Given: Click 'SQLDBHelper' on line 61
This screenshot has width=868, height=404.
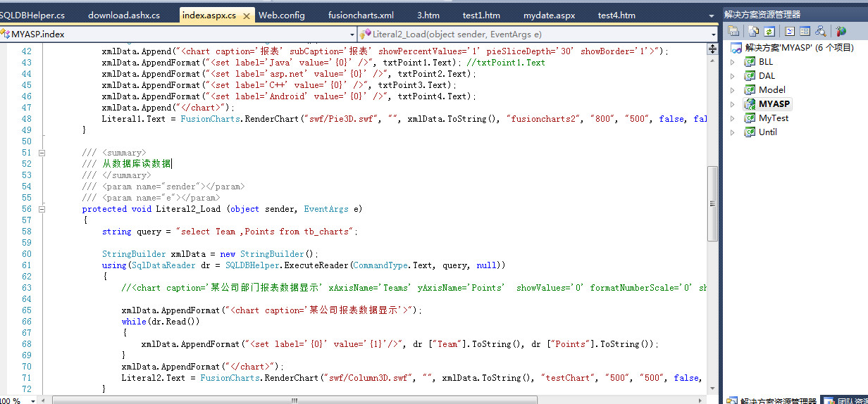Looking at the screenshot, I should click(253, 265).
